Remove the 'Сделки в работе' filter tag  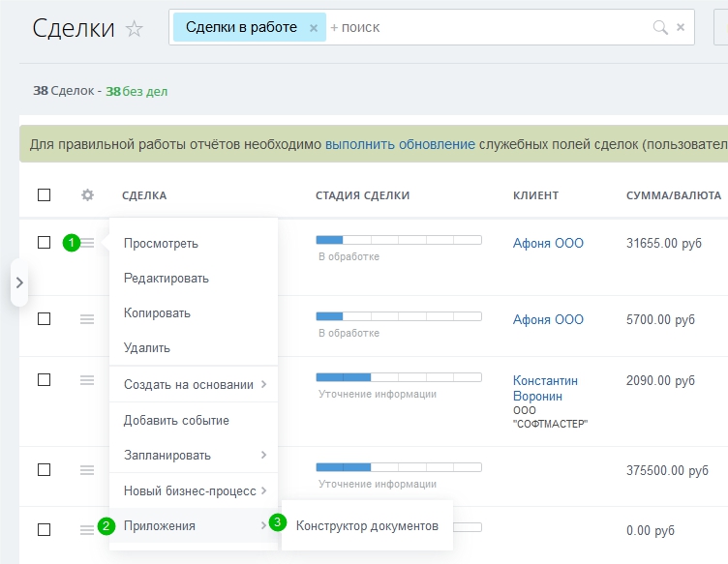[313, 28]
